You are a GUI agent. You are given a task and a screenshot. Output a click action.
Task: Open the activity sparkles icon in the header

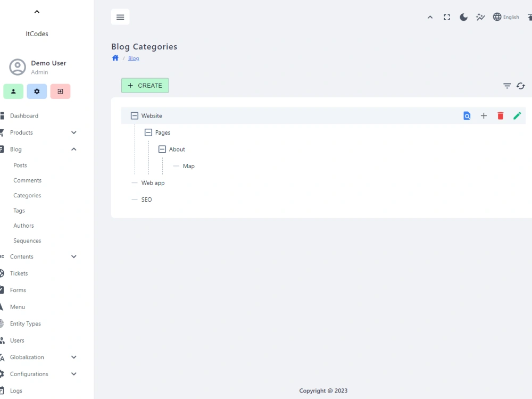[480, 16]
